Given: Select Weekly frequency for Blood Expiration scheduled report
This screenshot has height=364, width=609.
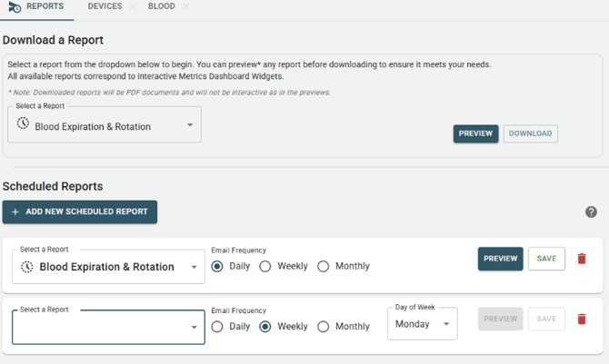Looking at the screenshot, I should 265,267.
